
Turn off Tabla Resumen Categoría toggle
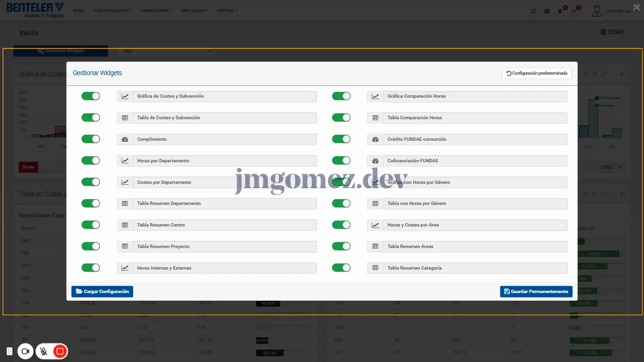click(x=341, y=268)
